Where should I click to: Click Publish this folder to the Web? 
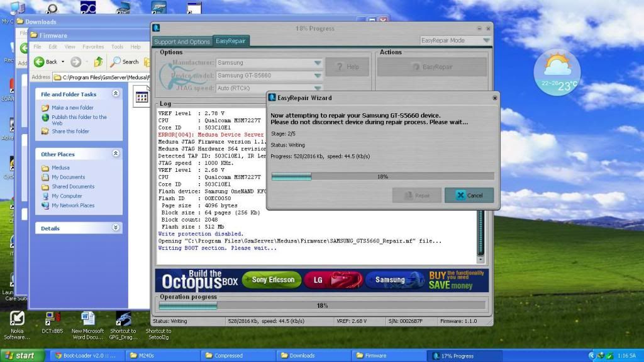point(79,120)
